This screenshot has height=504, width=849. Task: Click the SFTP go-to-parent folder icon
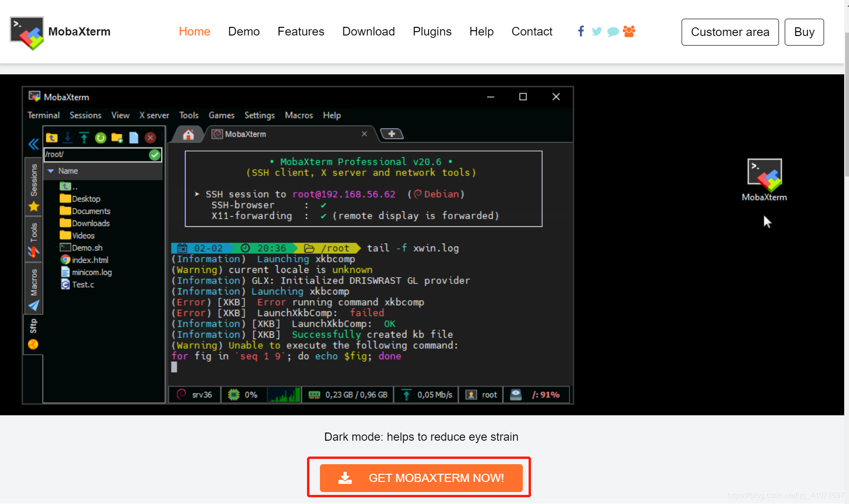(x=52, y=138)
